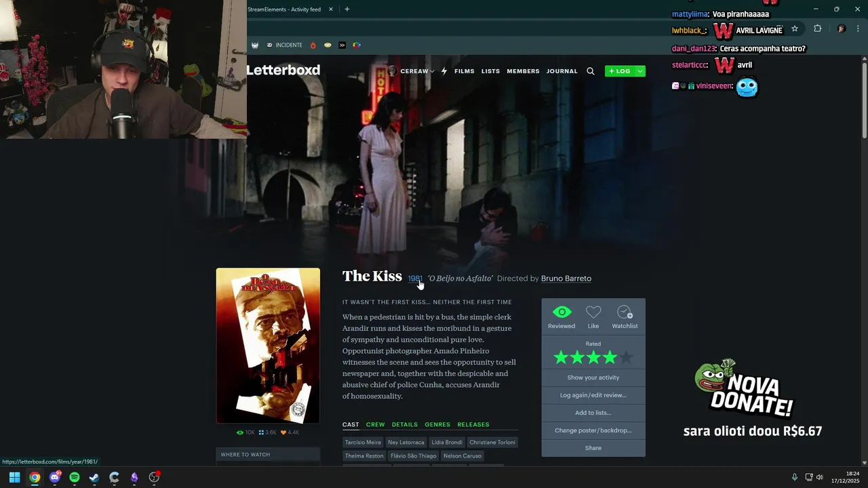Click the yellow oval bookmark icon
This screenshot has height=488, width=868.
(x=328, y=45)
